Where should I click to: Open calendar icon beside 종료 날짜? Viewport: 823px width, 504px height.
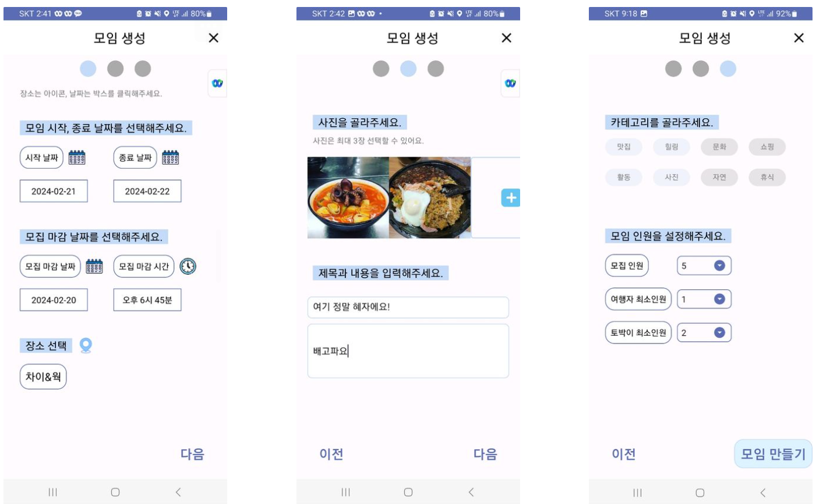click(170, 158)
